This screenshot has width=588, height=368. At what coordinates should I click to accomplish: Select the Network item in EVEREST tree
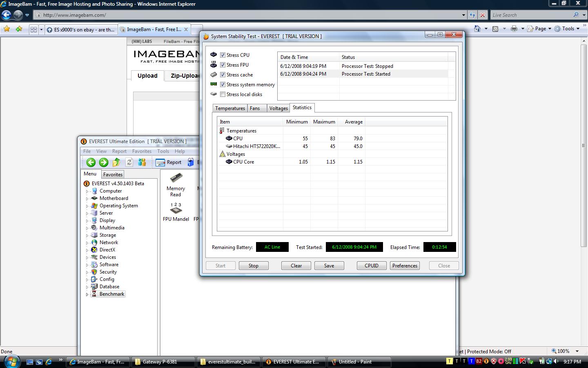point(109,242)
